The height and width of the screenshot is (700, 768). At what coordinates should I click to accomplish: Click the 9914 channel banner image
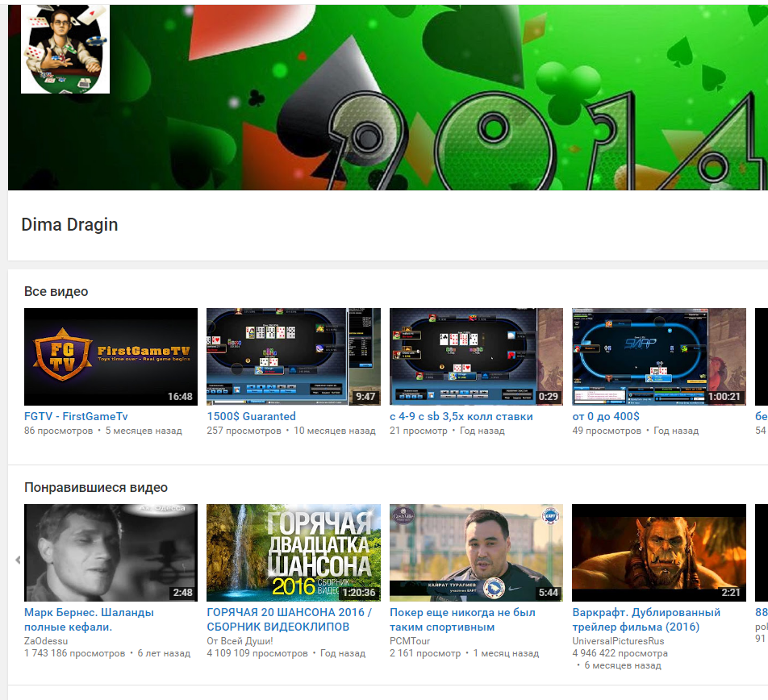[388, 98]
